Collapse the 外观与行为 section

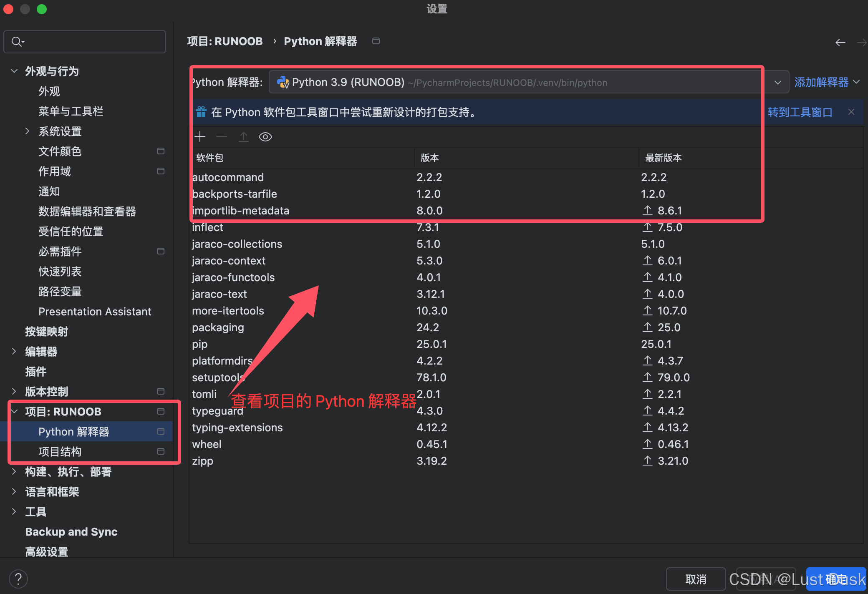(x=14, y=71)
